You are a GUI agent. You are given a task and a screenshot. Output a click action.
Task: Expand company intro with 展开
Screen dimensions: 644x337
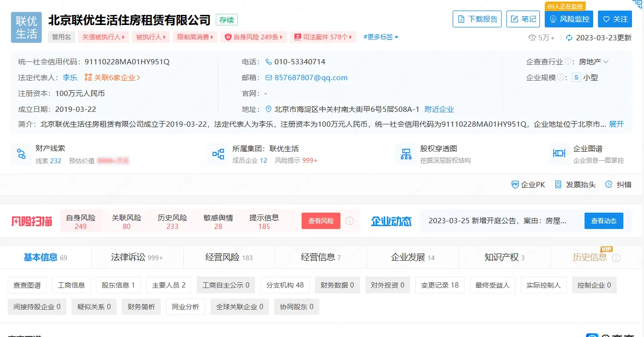(616, 124)
